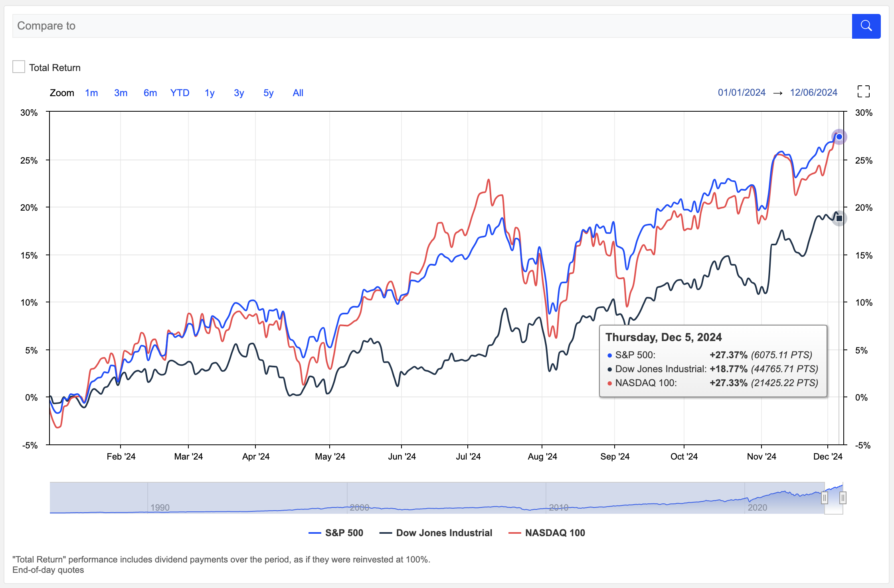Set zoom range to 1m

click(x=91, y=93)
